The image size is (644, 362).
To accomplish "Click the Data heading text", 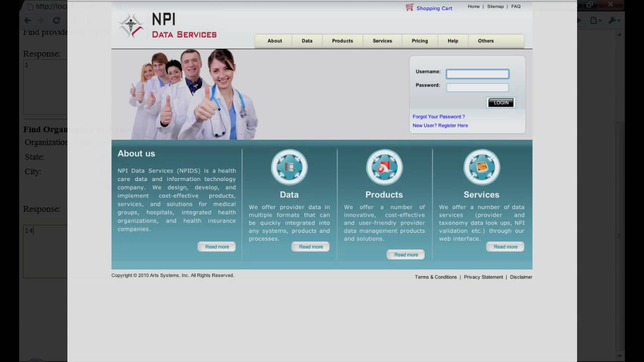I will (289, 195).
